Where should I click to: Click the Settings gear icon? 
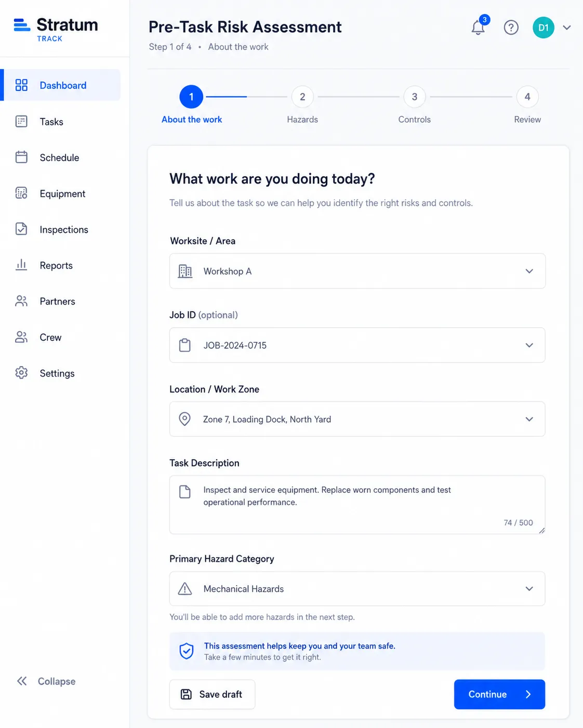[x=21, y=373]
